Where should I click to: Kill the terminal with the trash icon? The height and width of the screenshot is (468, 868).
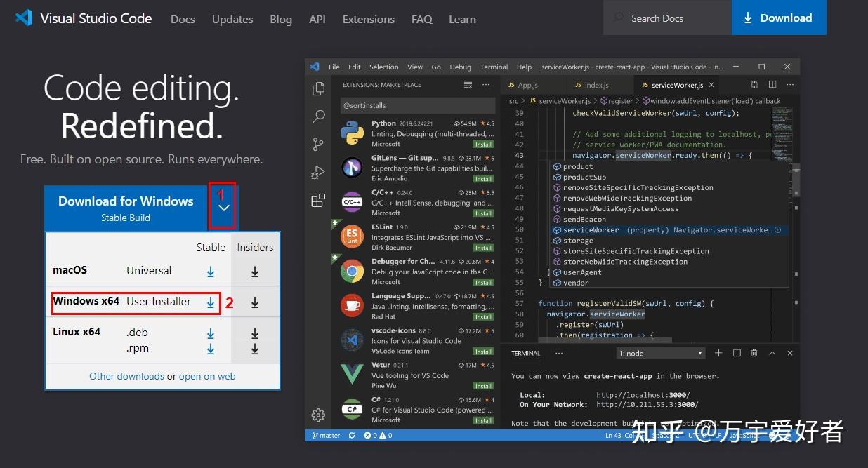[754, 353]
